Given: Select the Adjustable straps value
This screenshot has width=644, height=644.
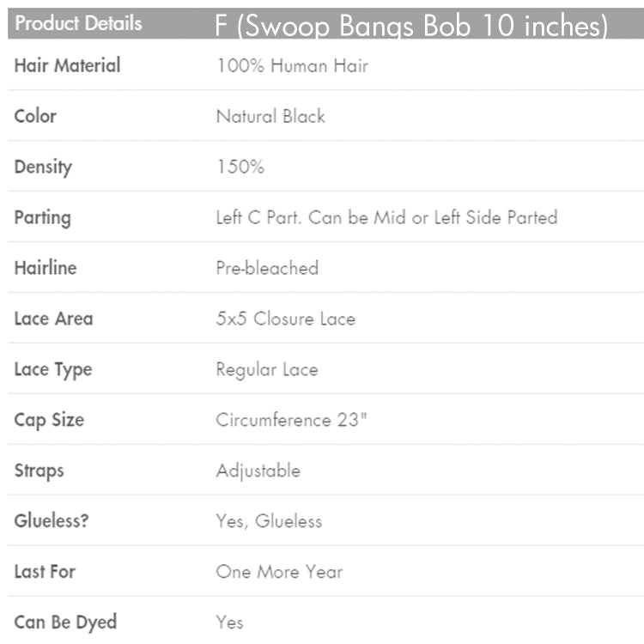Looking at the screenshot, I should 258,471.
